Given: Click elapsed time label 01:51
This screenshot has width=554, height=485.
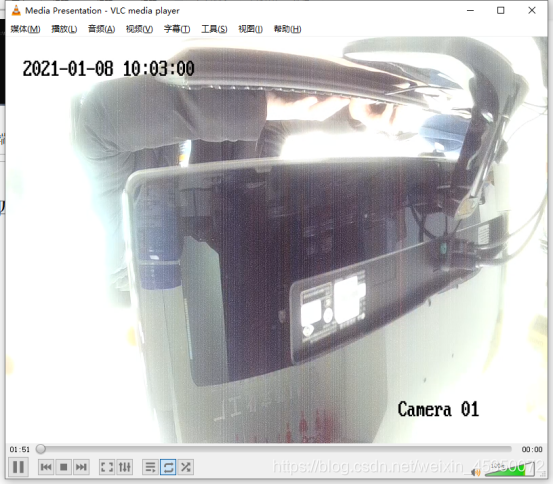Looking at the screenshot, I should pos(20,449).
